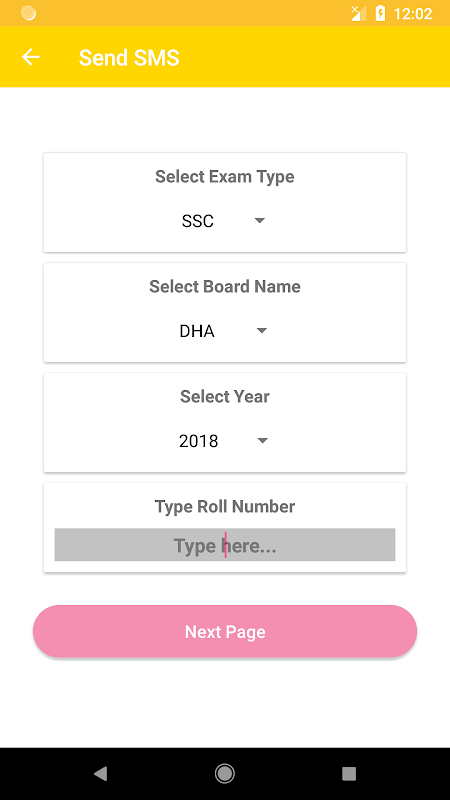Select the SSC exam type value
450x800 pixels.
tap(197, 221)
